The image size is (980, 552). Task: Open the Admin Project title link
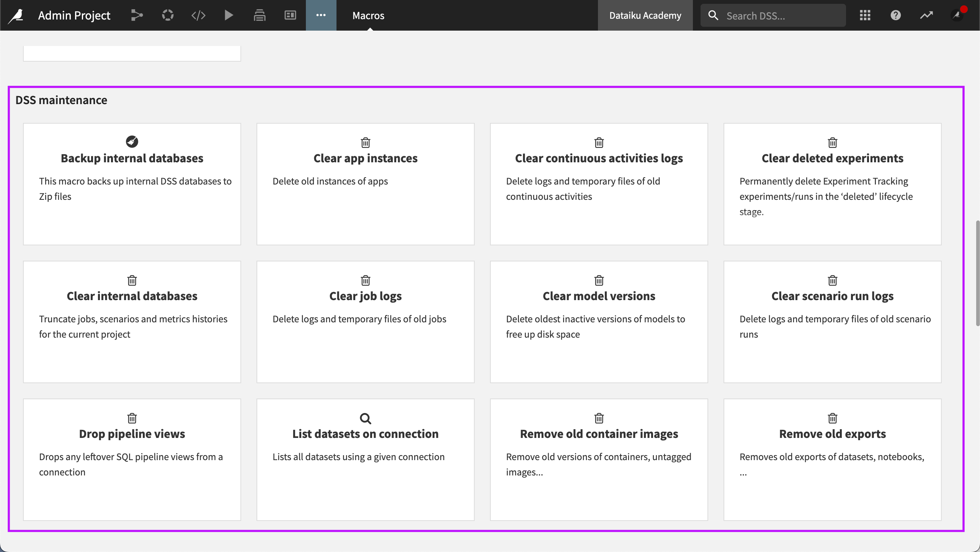pos(74,15)
